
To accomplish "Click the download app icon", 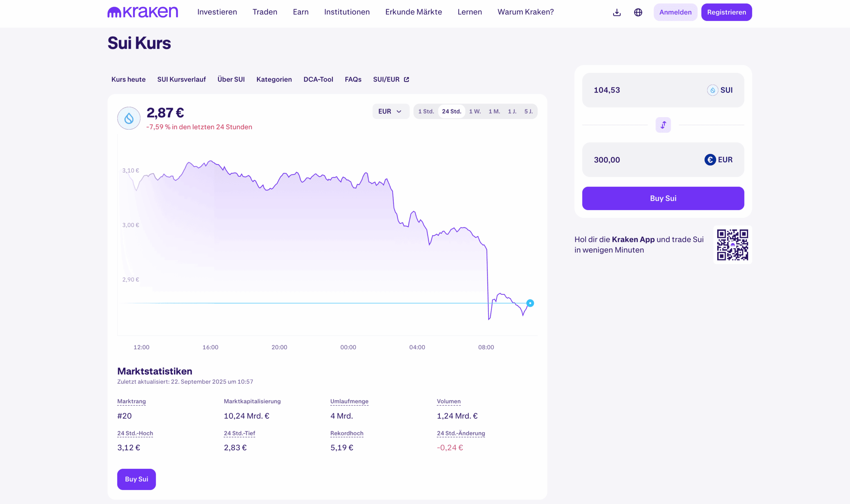I will point(617,13).
